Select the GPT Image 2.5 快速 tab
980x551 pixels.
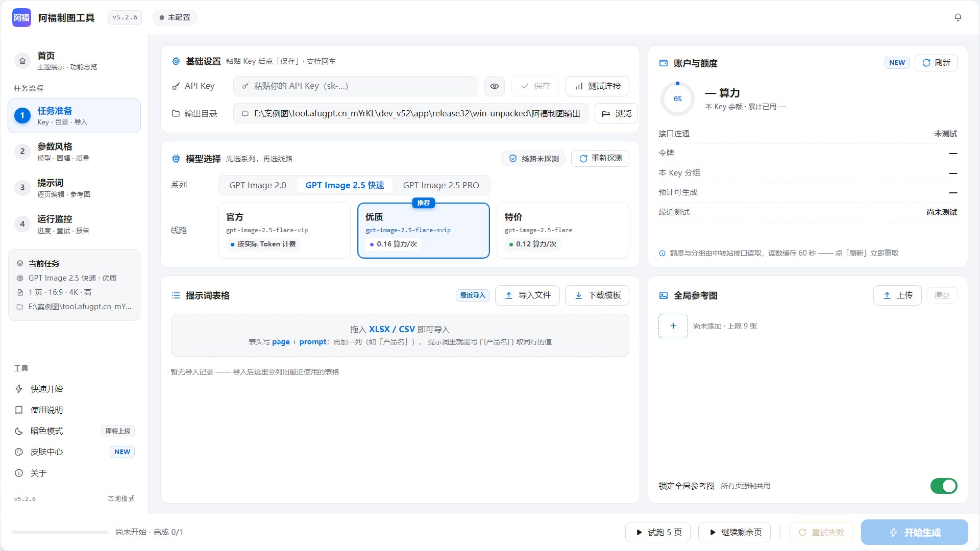(x=345, y=185)
